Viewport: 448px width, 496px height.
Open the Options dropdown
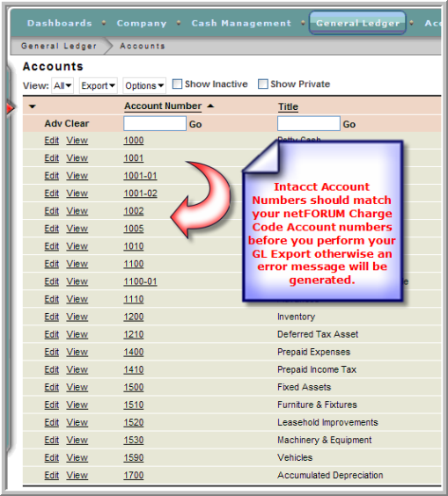tap(144, 85)
